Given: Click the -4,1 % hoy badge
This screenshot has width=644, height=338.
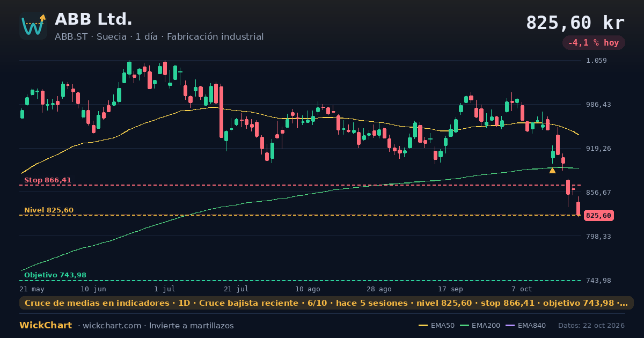Looking at the screenshot, I should [594, 43].
